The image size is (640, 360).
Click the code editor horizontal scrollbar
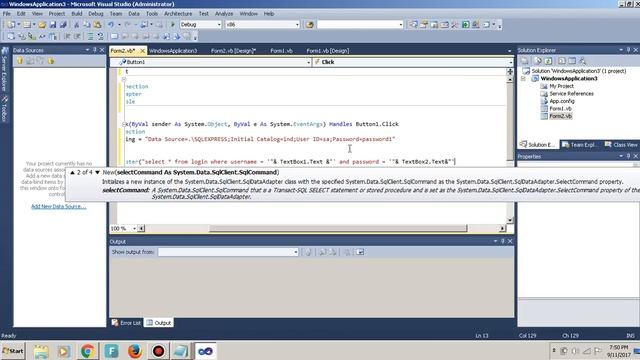tap(338, 229)
